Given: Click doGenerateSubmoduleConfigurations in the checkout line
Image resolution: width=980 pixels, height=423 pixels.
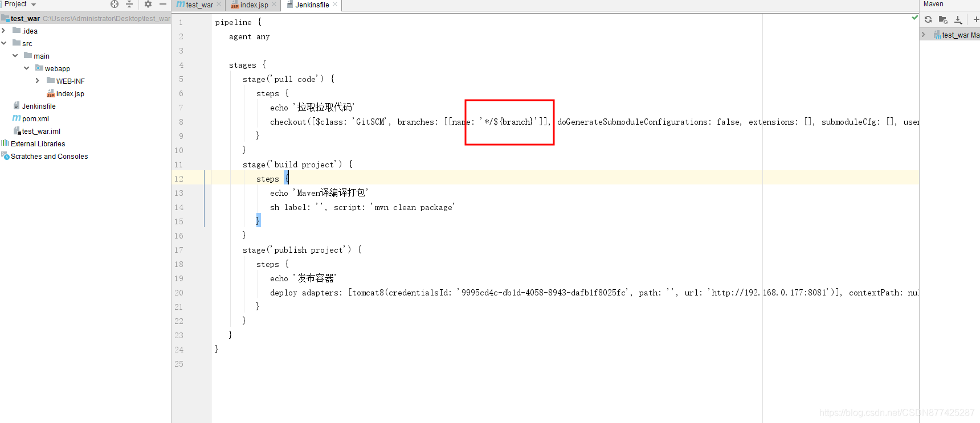Looking at the screenshot, I should [x=634, y=122].
